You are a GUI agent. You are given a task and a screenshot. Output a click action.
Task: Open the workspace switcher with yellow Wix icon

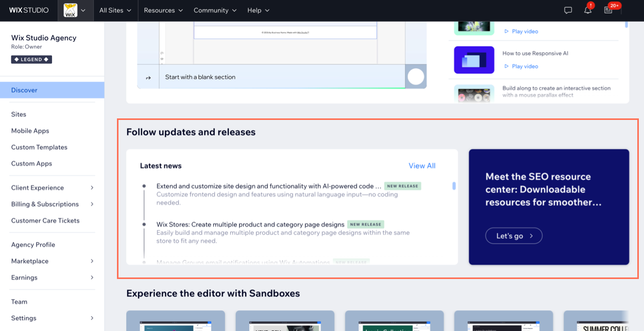tap(75, 10)
